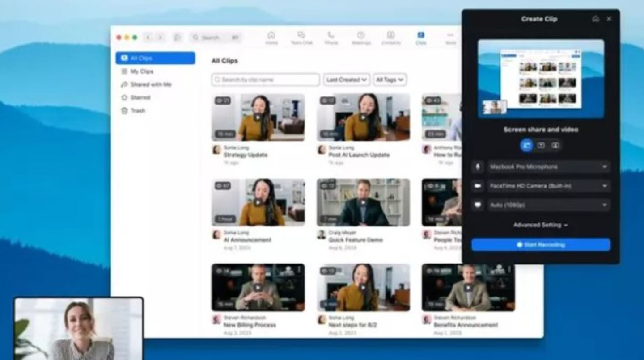
Task: Open the Auto (1080p) resolution dropdown
Action: pyautogui.click(x=549, y=205)
